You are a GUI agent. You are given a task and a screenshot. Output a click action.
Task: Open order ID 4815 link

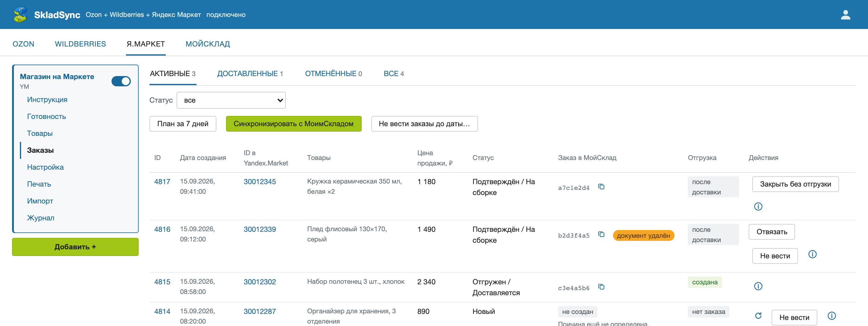162,282
